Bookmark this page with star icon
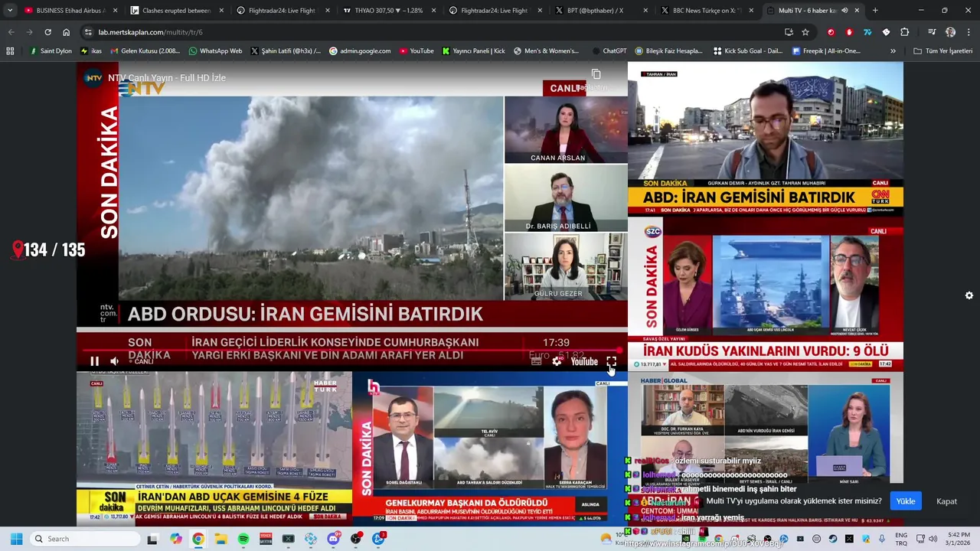 [x=805, y=32]
